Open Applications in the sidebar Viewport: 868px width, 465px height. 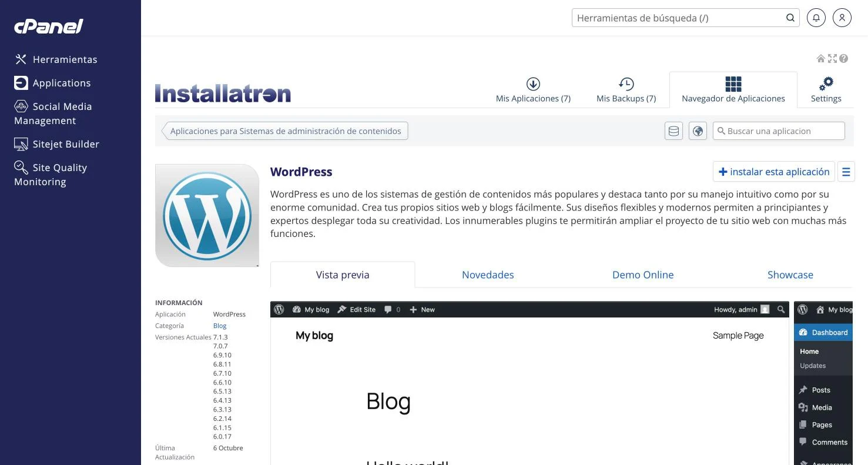tap(52, 83)
